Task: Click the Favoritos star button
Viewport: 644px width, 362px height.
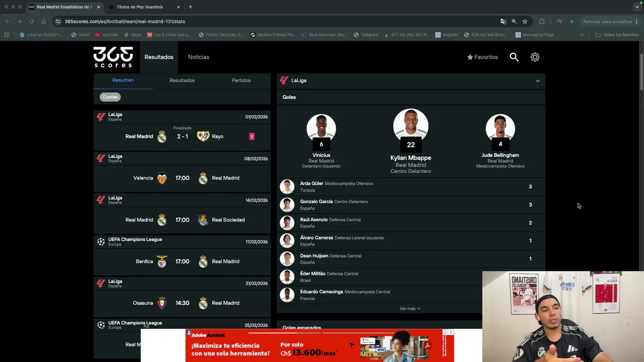Action: [x=482, y=57]
